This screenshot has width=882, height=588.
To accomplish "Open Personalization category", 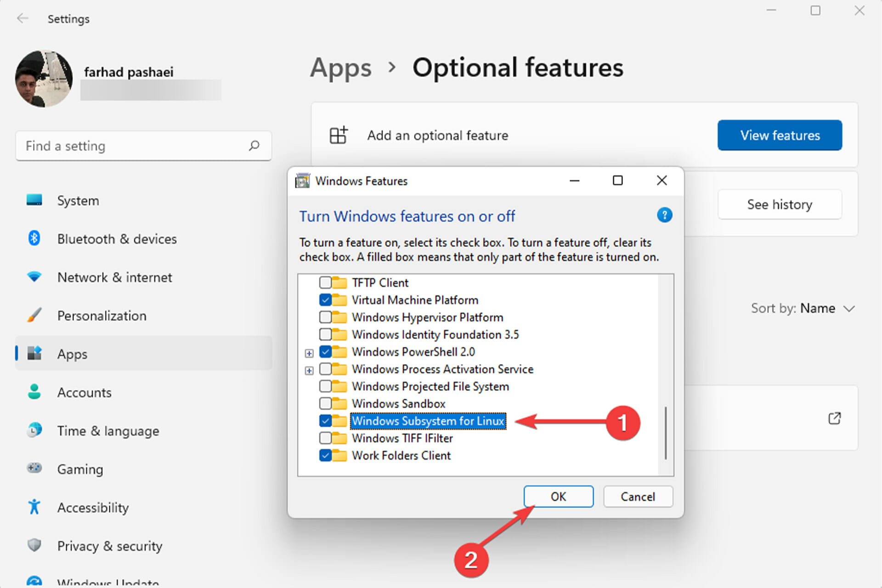I will click(143, 315).
